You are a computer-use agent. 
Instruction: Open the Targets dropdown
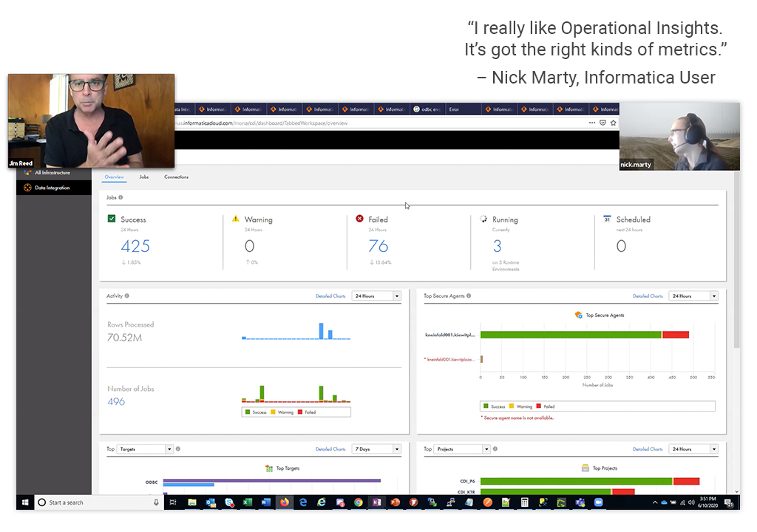click(x=145, y=449)
